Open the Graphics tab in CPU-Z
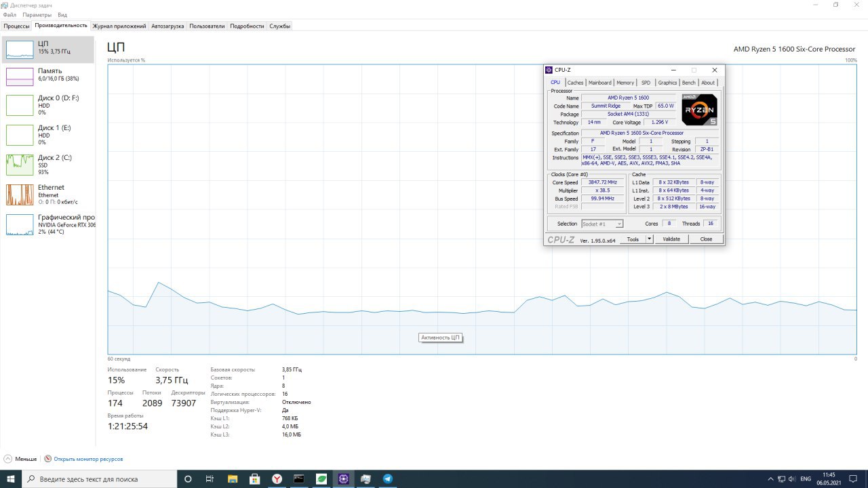 pyautogui.click(x=667, y=83)
